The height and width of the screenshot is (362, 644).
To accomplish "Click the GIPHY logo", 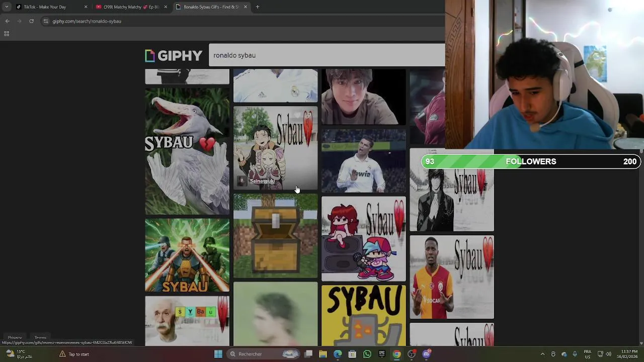I will click(174, 55).
